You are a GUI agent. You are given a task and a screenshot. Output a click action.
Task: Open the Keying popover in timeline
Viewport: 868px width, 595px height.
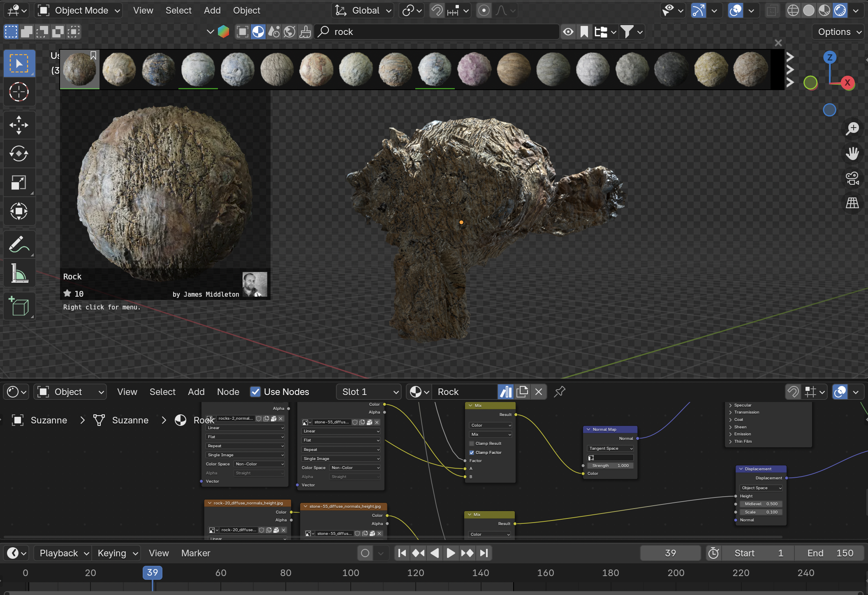coord(116,553)
